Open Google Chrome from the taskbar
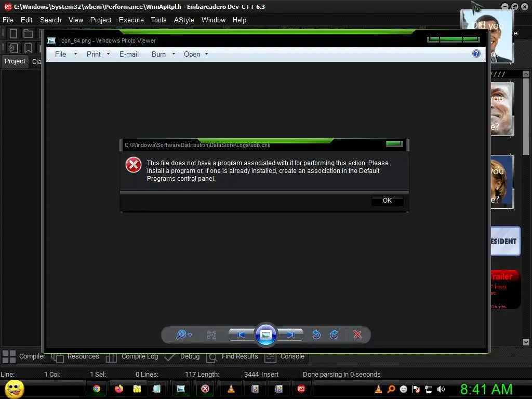 pos(97,389)
